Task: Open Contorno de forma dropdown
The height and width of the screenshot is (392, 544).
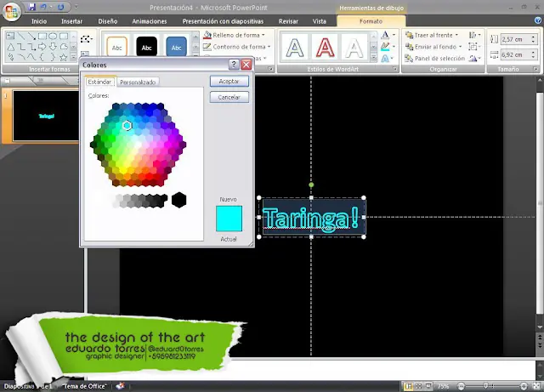Action: click(237, 47)
